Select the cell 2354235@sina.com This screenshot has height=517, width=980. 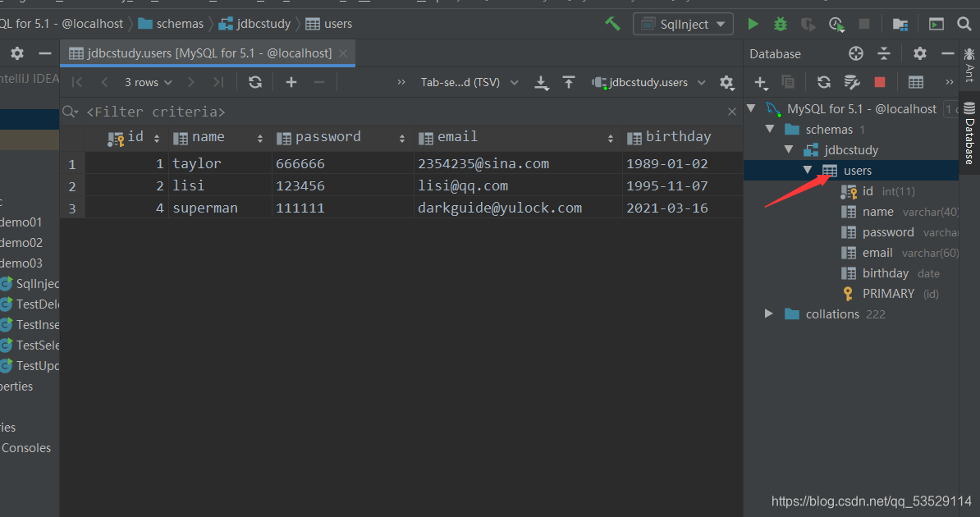pos(518,164)
